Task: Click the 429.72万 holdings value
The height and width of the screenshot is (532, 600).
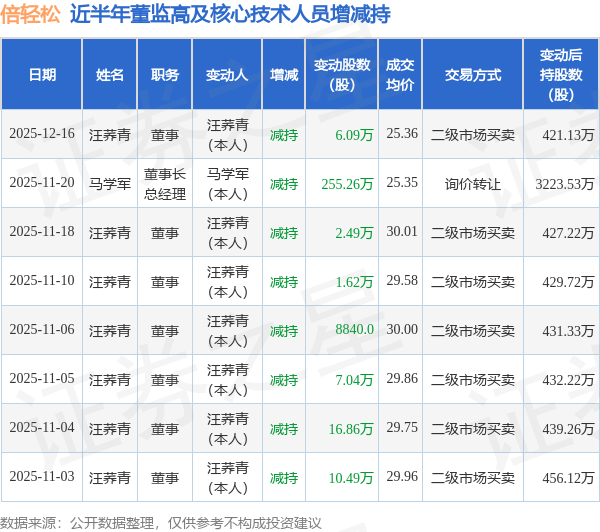Action: [x=568, y=282]
